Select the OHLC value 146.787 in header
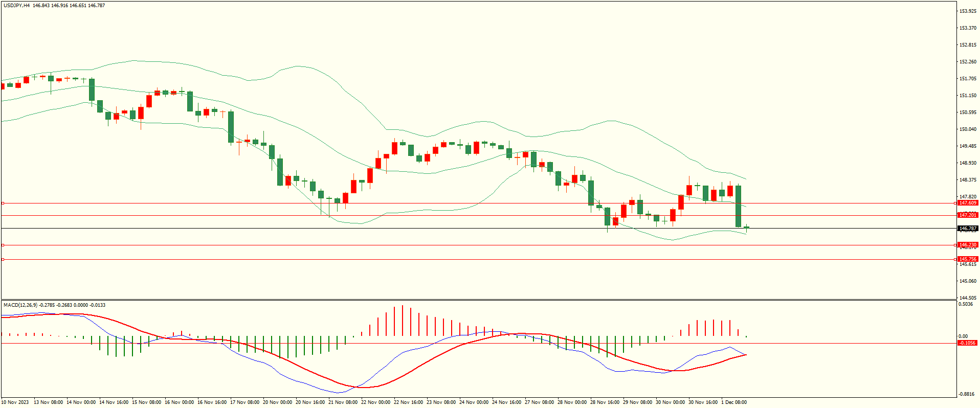Viewport: 980px width, 408px height. 96,6
